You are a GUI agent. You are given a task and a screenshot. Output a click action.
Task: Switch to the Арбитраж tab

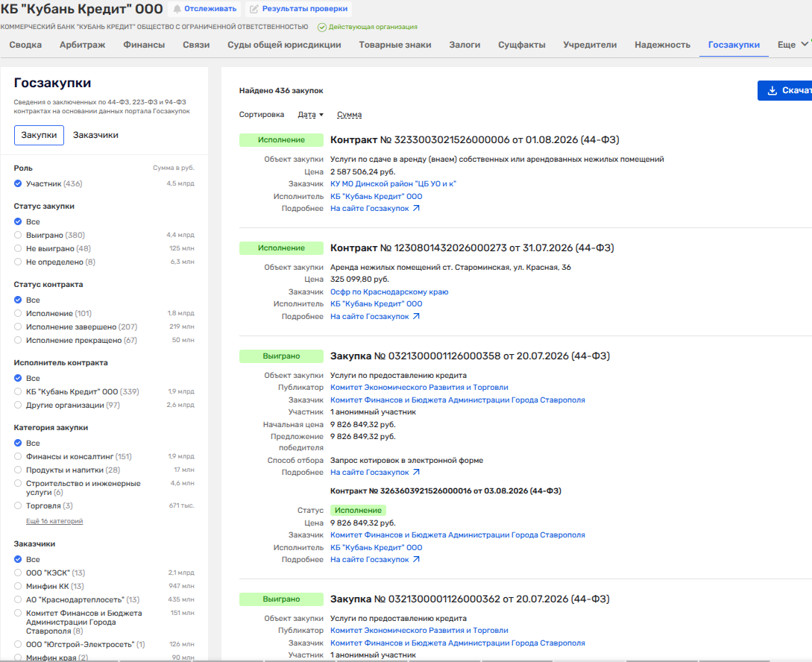pos(82,45)
